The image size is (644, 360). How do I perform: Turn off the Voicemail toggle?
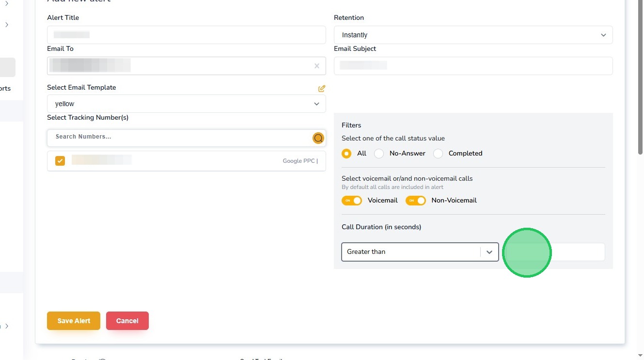(352, 201)
